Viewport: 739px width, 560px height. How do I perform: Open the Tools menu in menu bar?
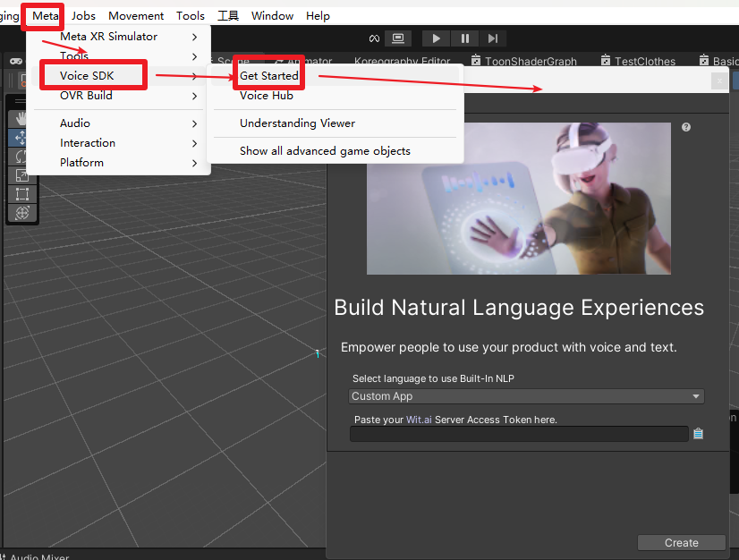pyautogui.click(x=191, y=16)
